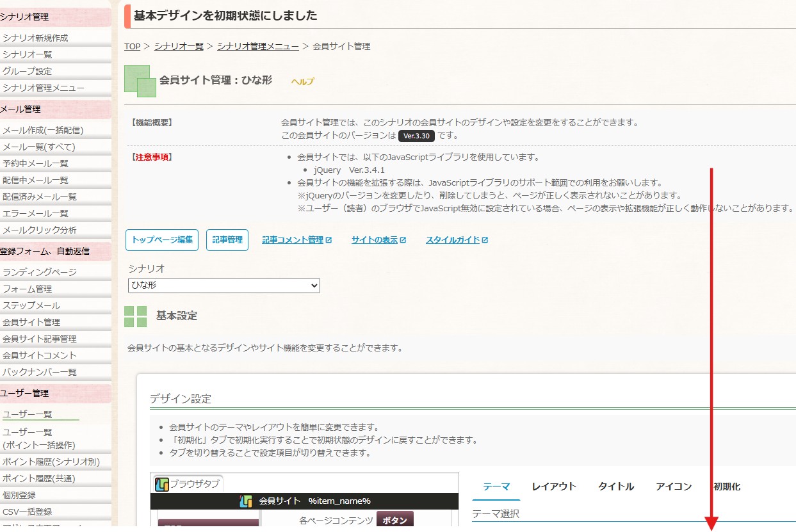The height and width of the screenshot is (532, 796).
Task: Click the green squares icon beside 会員サイト管理
Action: pyautogui.click(x=140, y=81)
